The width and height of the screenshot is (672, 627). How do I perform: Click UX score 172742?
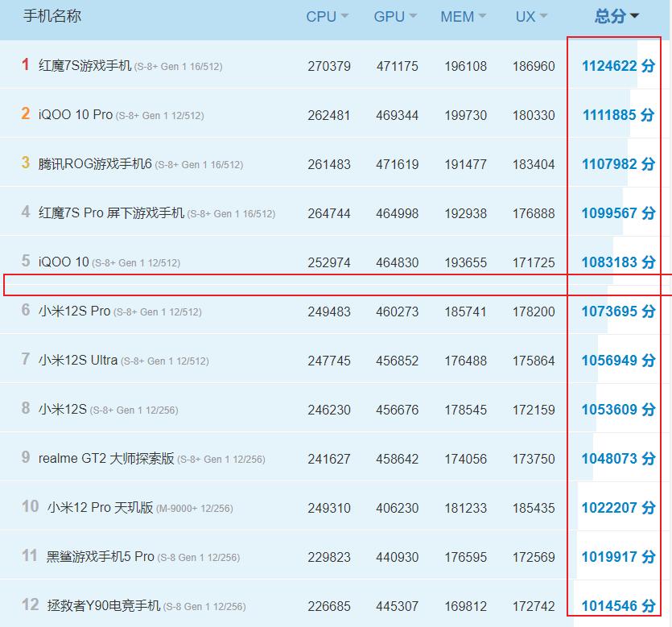point(534,606)
